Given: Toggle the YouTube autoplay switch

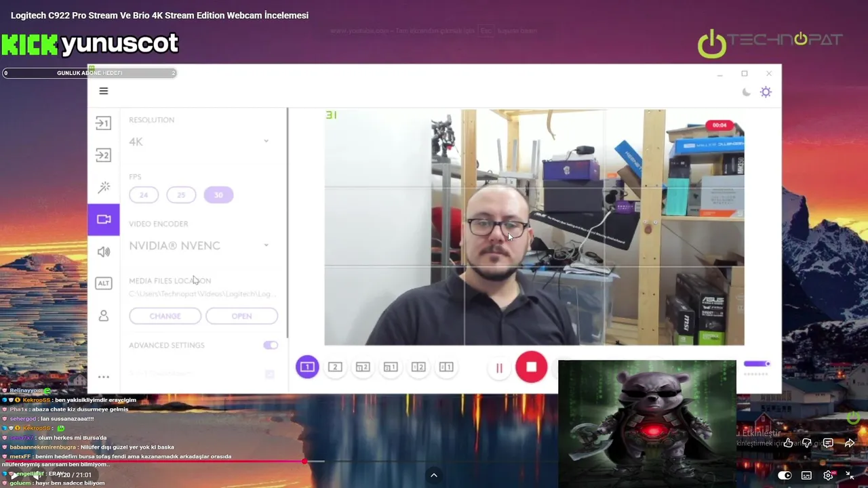Looking at the screenshot, I should (x=785, y=475).
